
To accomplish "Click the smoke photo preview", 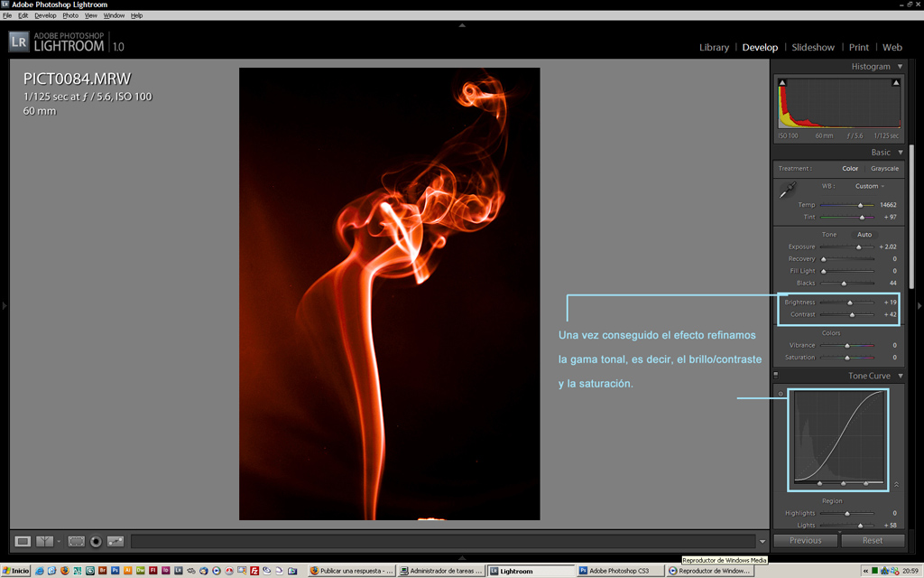I will (x=389, y=294).
